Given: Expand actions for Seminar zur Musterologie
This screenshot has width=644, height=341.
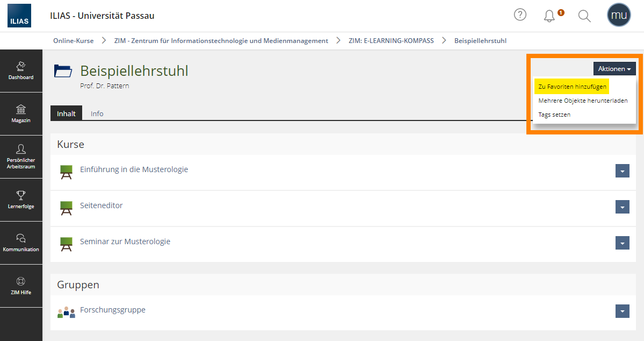Looking at the screenshot, I should tap(622, 243).
